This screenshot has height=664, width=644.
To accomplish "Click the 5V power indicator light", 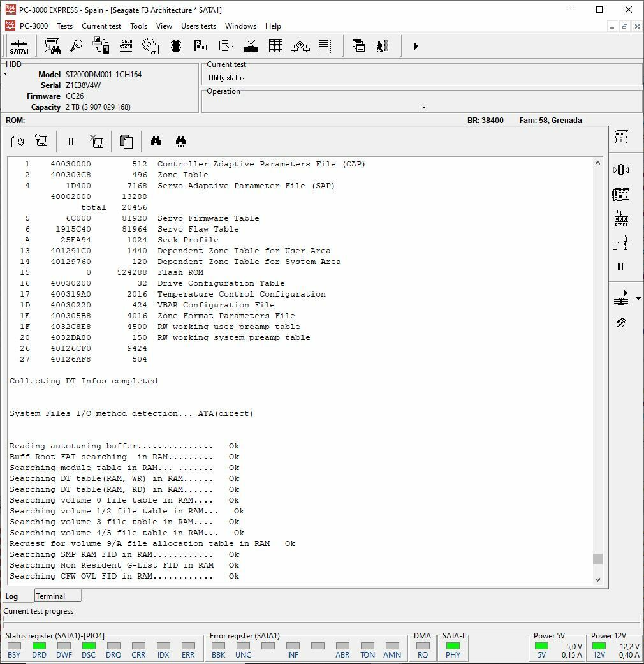I will [x=541, y=646].
